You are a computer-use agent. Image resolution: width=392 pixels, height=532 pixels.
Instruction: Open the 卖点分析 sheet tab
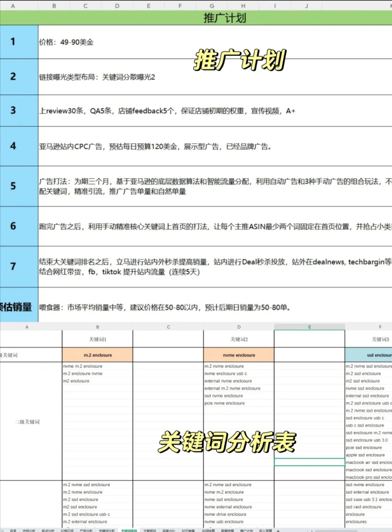pos(48,531)
